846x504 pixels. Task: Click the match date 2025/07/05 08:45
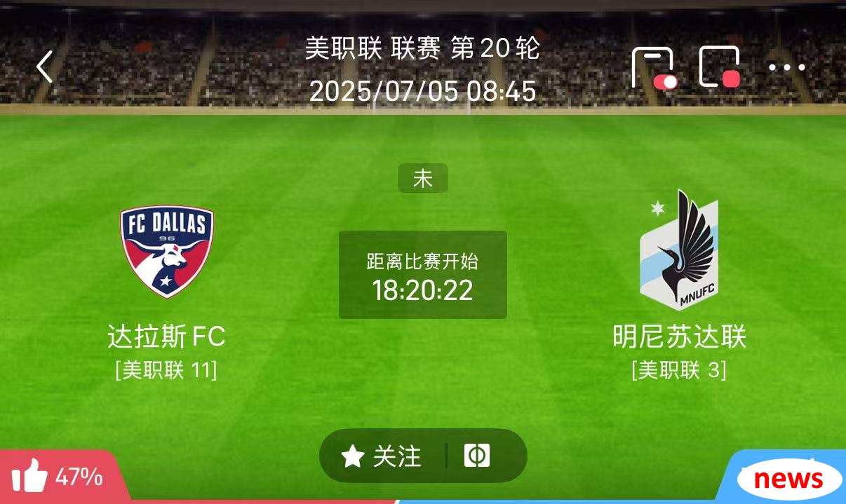423,91
